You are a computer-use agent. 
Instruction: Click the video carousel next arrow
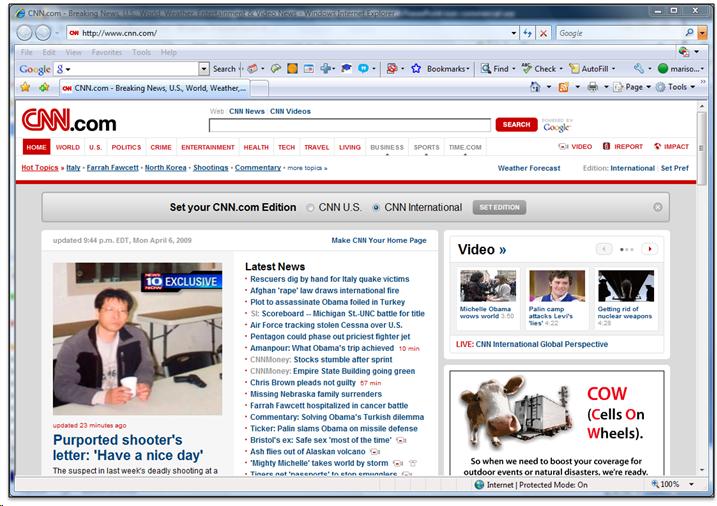[649, 249]
